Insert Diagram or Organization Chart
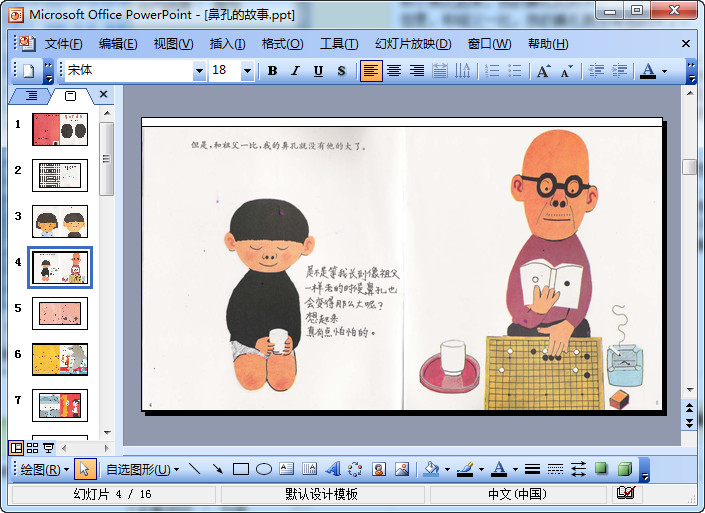Viewport: 705px width, 513px height. tap(355, 469)
